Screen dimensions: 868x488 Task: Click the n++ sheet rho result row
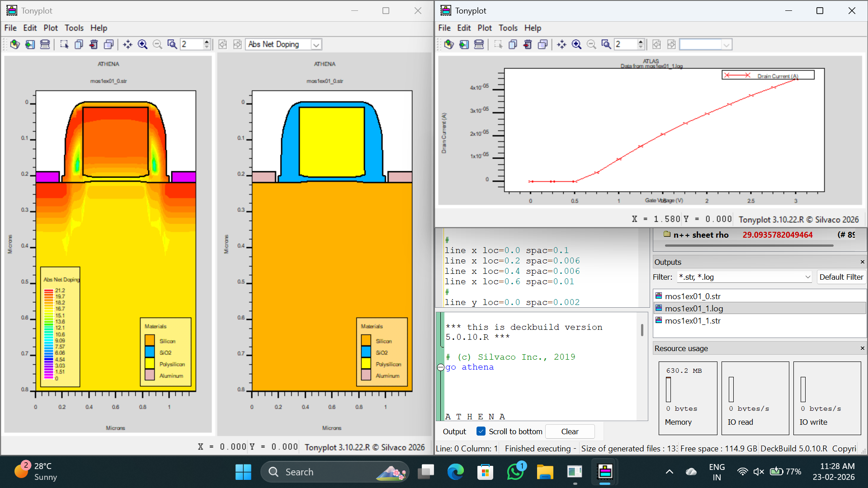pos(759,235)
